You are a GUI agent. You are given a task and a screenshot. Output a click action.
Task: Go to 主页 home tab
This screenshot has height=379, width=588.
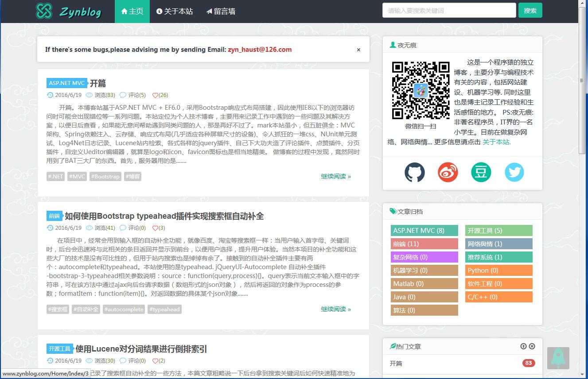point(132,12)
